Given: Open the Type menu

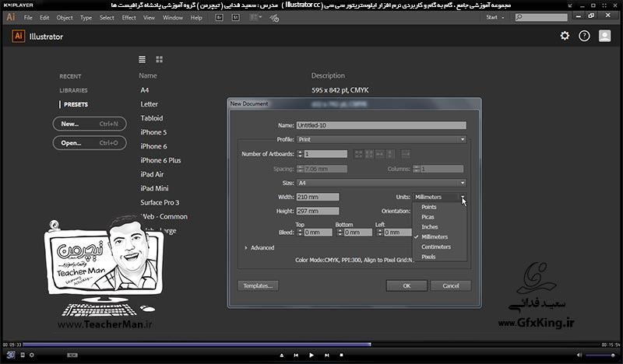Looking at the screenshot, I should 86,17.
